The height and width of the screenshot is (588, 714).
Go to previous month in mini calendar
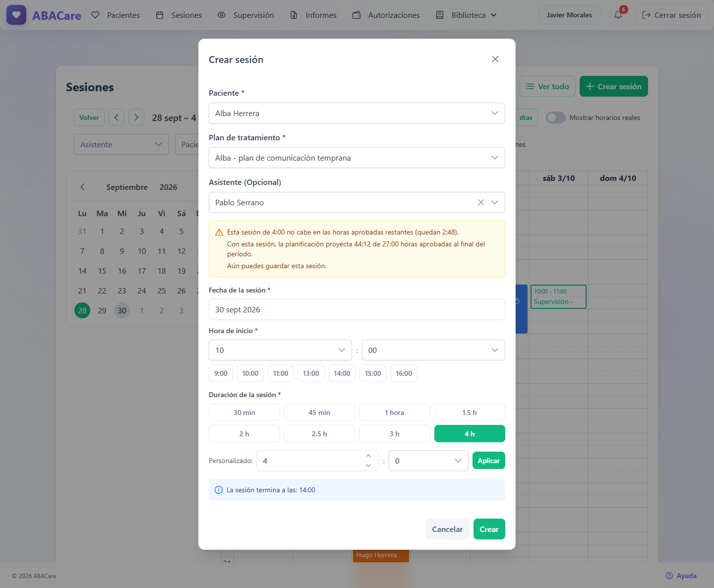[82, 187]
